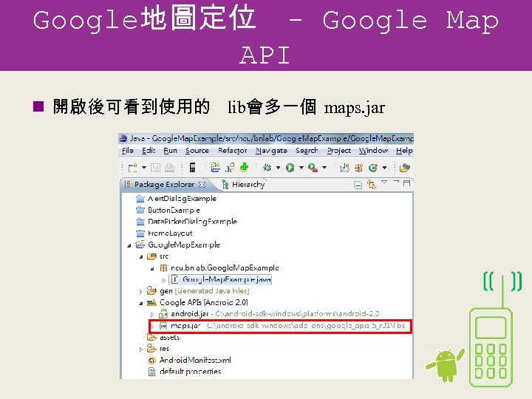The height and width of the screenshot is (399, 532).
Task: Expand the gen folder node
Action: (x=141, y=291)
